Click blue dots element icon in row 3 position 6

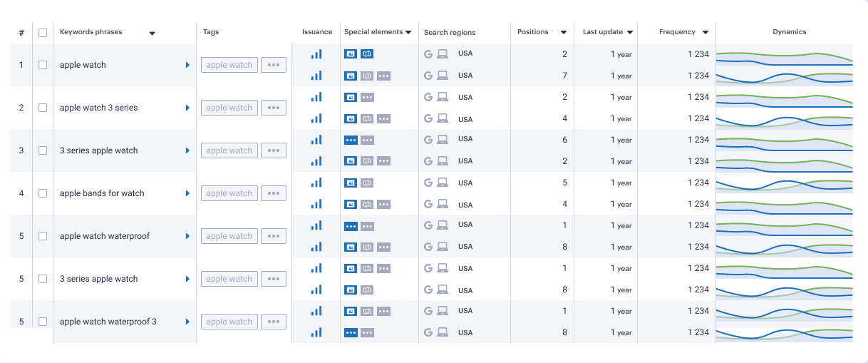coord(351,140)
